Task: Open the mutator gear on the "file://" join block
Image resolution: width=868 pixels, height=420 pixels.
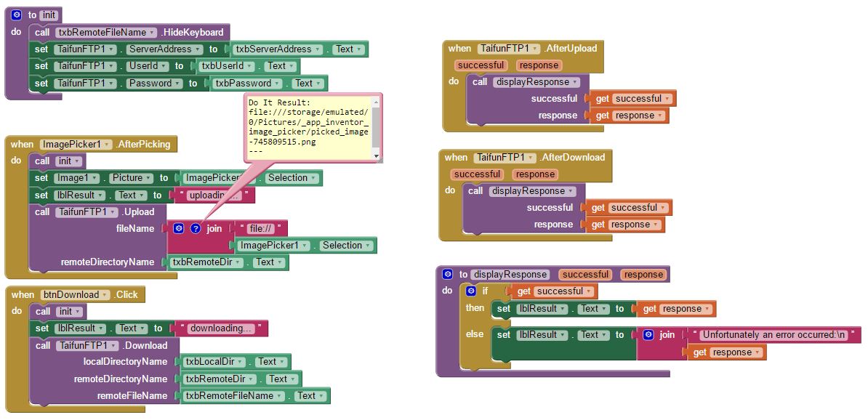Action: click(179, 228)
